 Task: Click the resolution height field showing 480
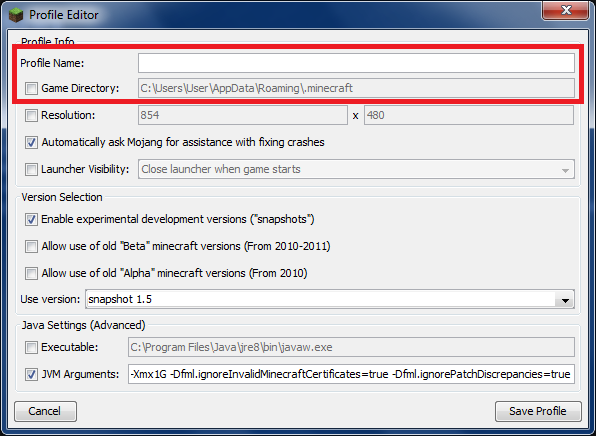469,115
